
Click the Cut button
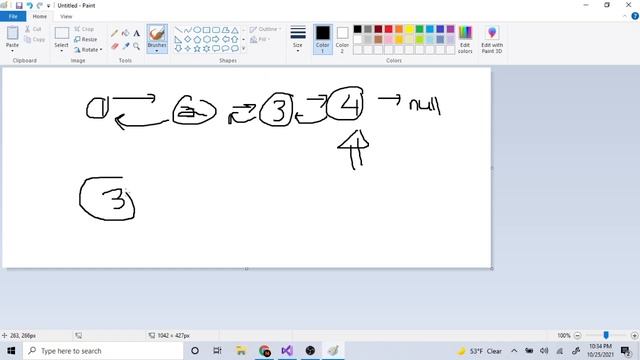coord(33,29)
